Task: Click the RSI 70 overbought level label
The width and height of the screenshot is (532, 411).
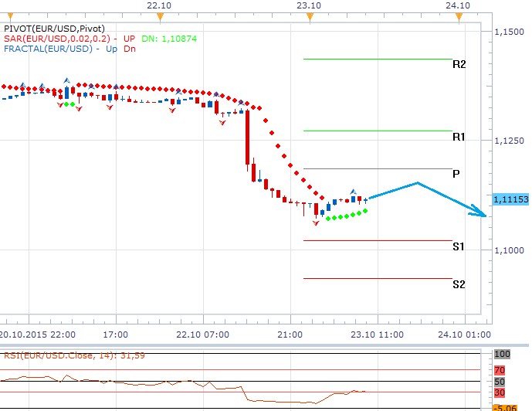Action: [x=501, y=370]
